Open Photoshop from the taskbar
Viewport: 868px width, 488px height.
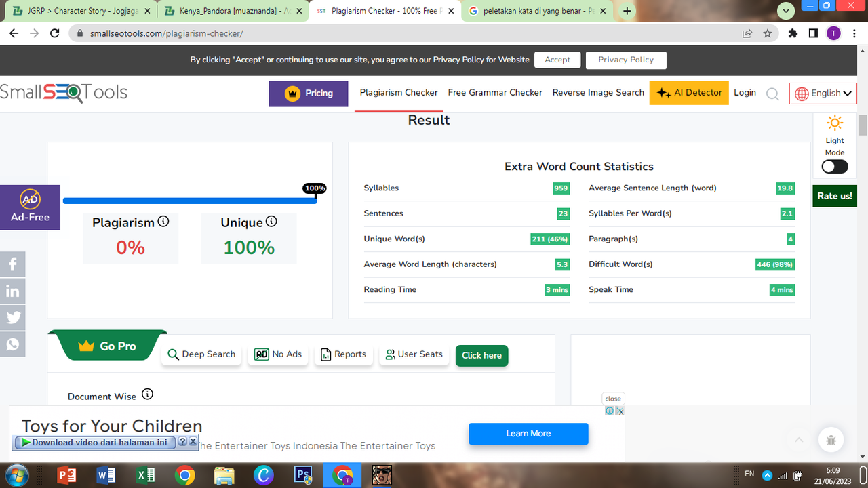303,475
